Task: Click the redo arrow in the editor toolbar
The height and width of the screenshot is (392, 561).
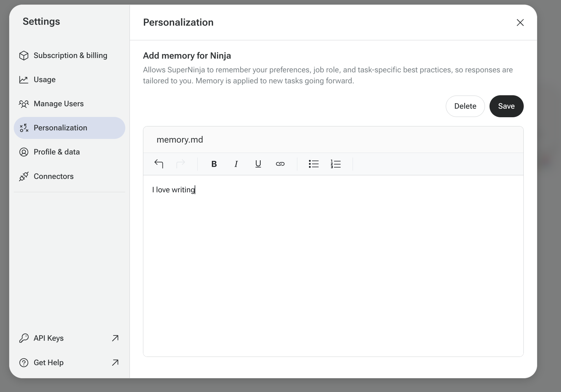Action: [181, 164]
